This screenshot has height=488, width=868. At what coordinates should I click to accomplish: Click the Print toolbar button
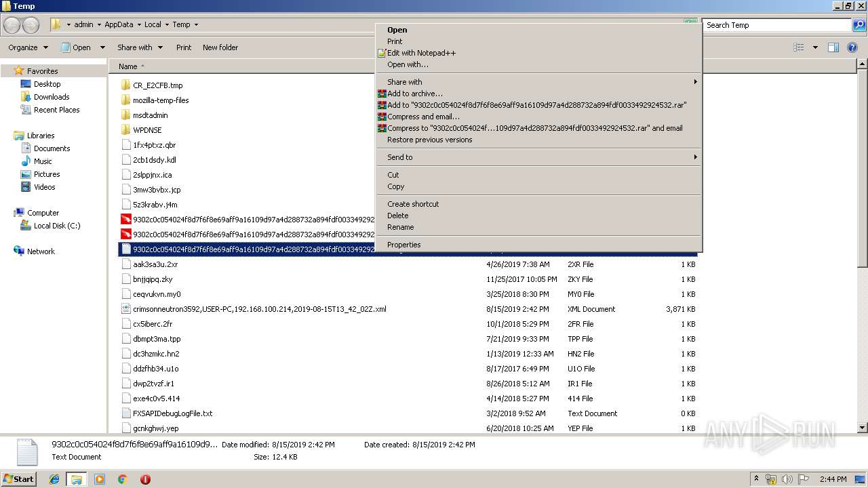point(184,47)
